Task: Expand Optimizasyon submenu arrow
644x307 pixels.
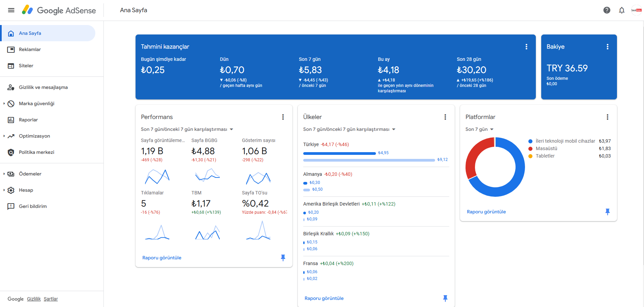Action: [x=4, y=136]
